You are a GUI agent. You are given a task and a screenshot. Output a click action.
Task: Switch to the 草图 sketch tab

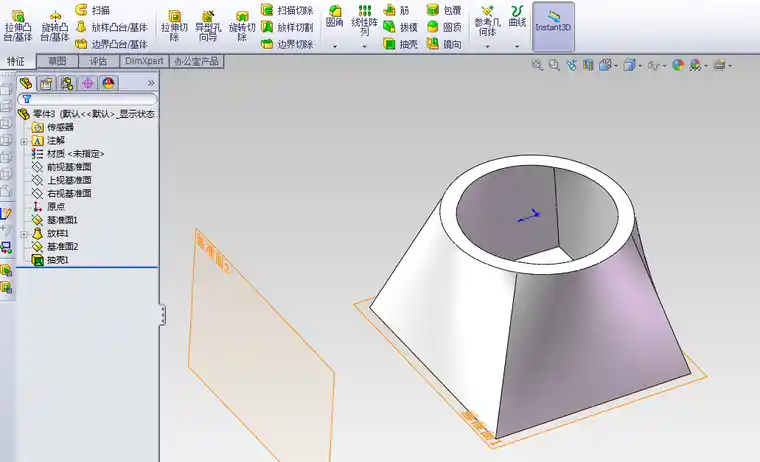(57, 61)
